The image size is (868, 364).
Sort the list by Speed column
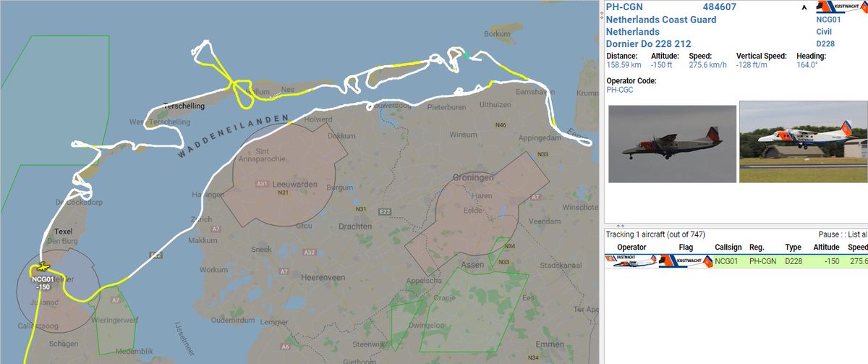point(857,247)
